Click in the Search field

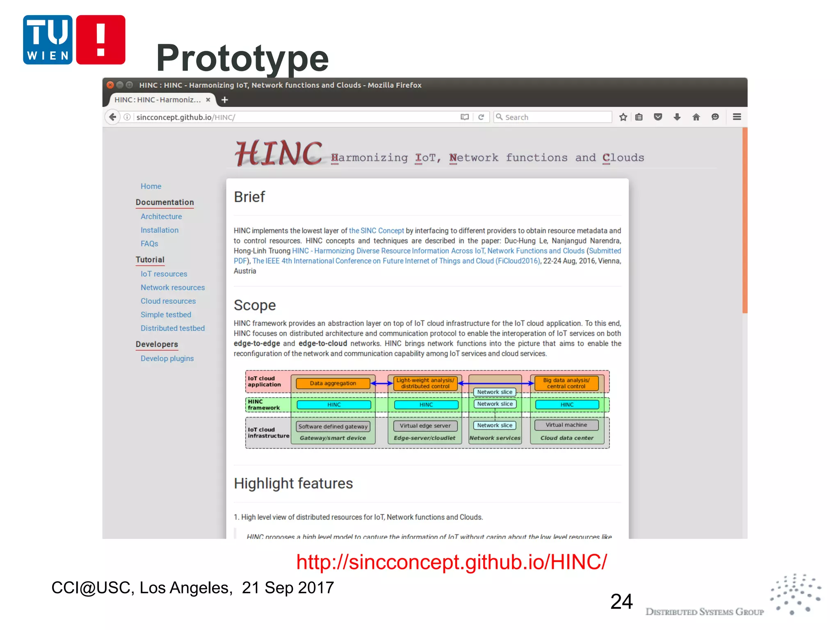tap(554, 117)
